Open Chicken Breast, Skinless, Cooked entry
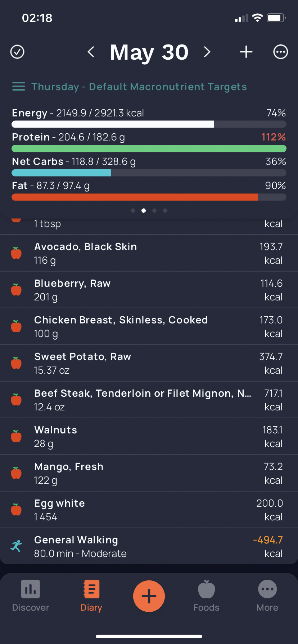 click(x=149, y=327)
